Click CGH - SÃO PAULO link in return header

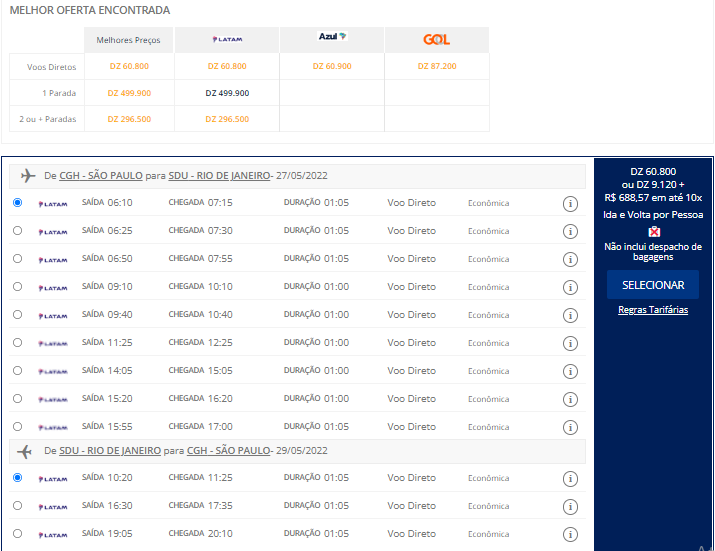pos(228,451)
